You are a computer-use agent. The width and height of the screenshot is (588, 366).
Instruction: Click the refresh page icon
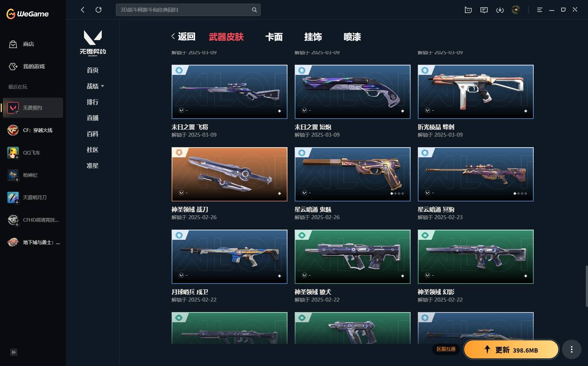click(x=98, y=10)
